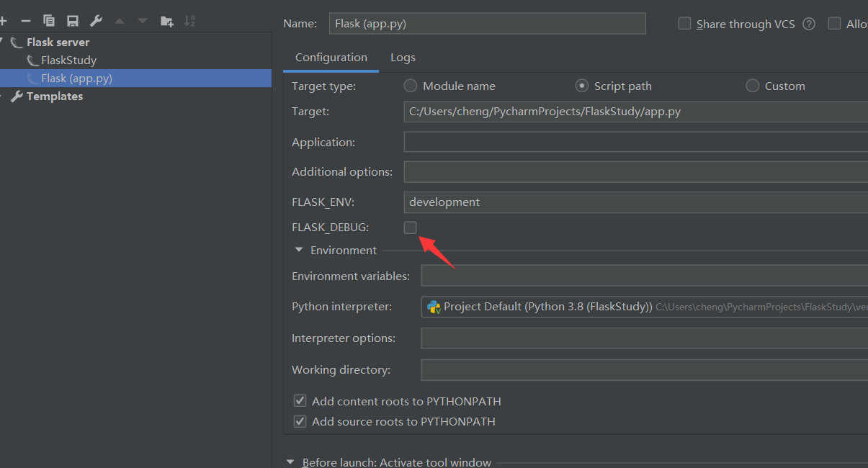
Task: Switch to the Logs tab
Action: (x=403, y=57)
